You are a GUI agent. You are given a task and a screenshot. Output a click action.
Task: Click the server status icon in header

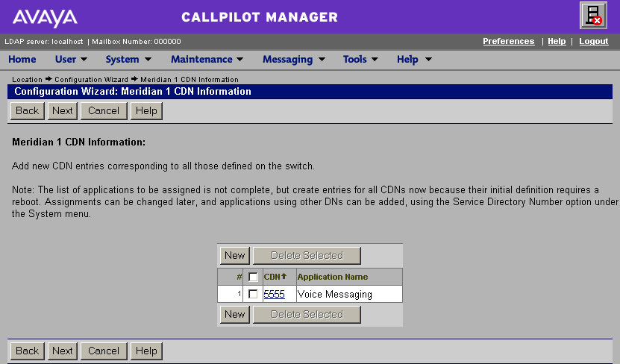coord(593,16)
